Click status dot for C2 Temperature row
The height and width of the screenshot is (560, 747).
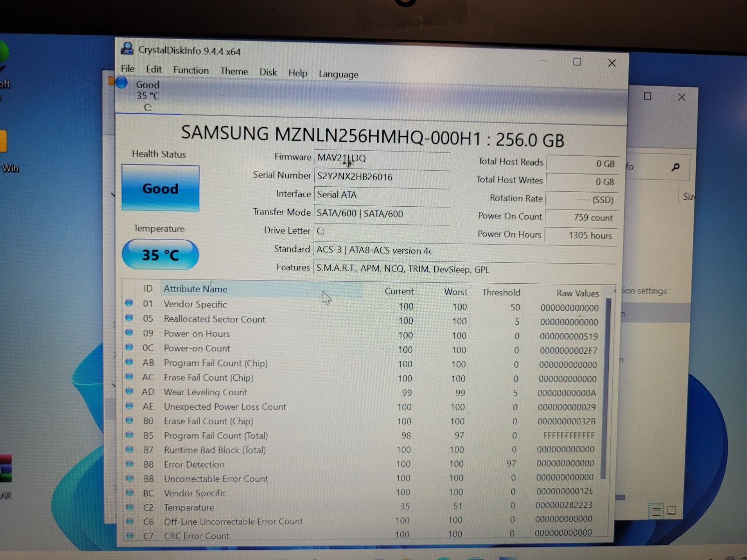[130, 507]
